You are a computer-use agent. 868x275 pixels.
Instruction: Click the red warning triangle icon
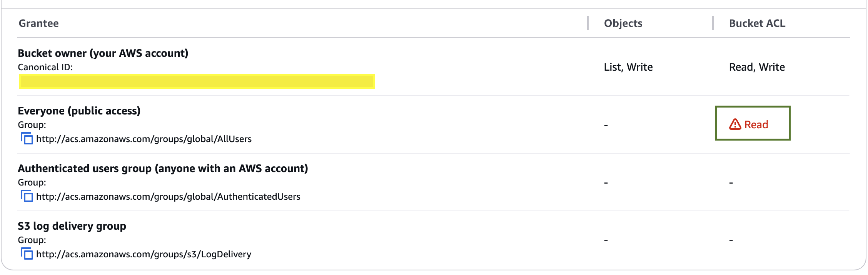(x=735, y=124)
